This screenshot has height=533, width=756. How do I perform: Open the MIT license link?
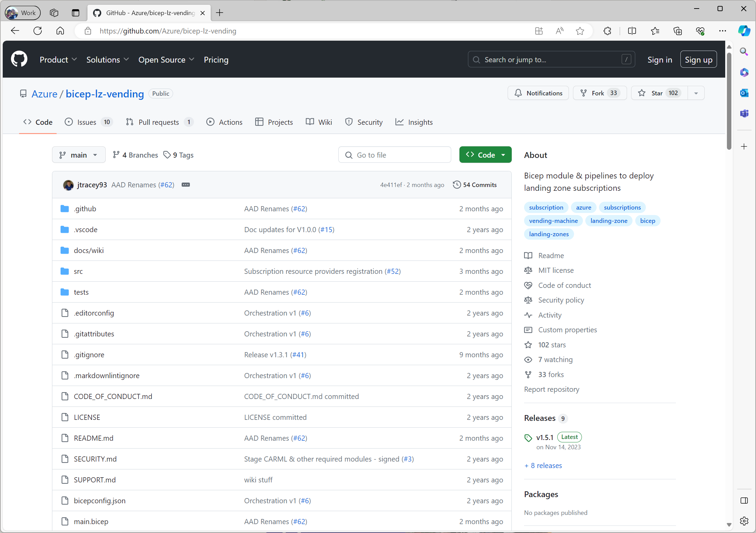click(x=556, y=270)
